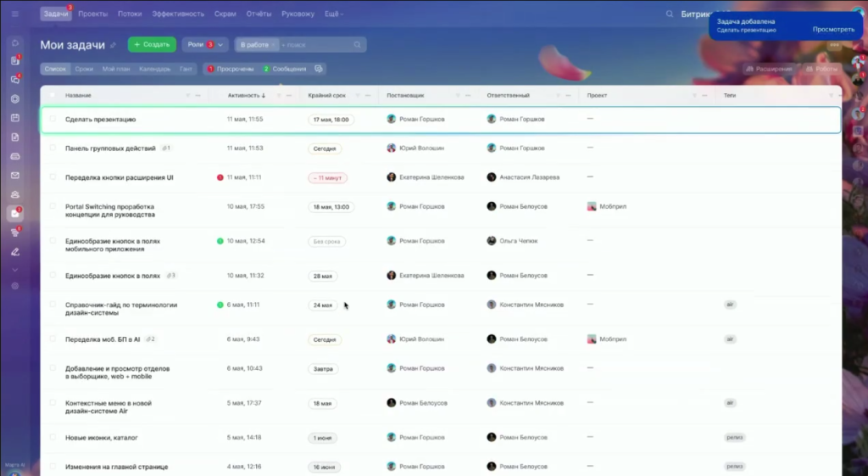868x476 pixels.
Task: Click Просмотреть in the task-added notification
Action: tap(833, 30)
